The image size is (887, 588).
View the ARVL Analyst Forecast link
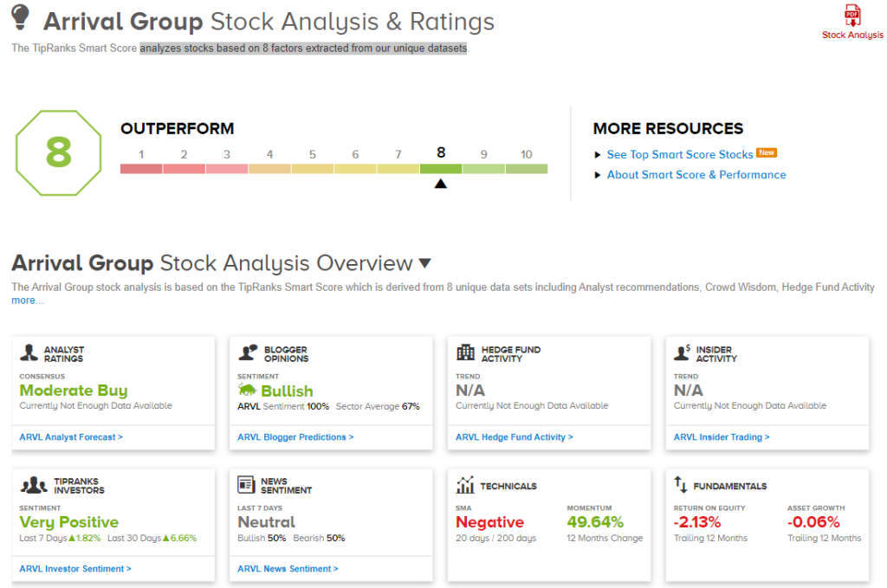[71, 437]
